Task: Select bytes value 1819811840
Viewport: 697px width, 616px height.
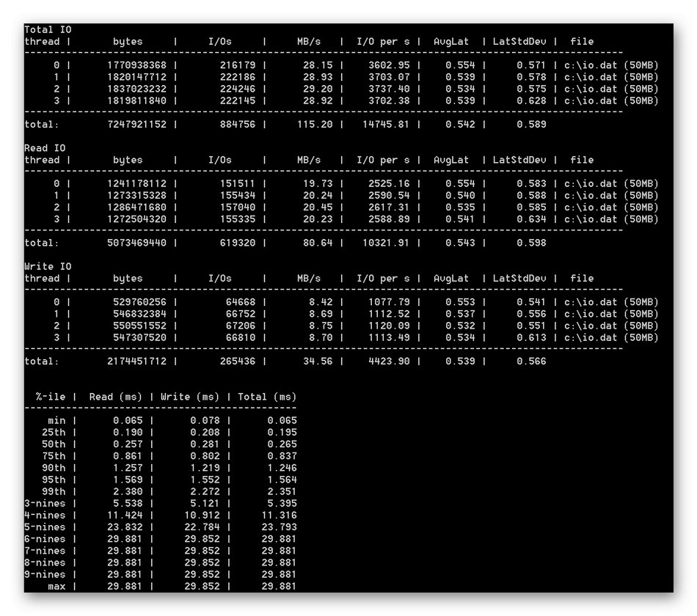Action: point(137,101)
